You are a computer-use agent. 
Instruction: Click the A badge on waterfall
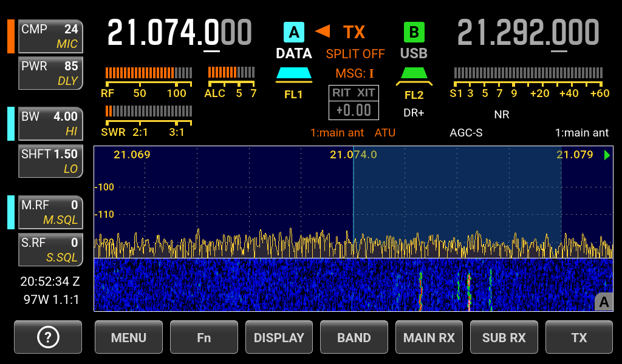(604, 302)
